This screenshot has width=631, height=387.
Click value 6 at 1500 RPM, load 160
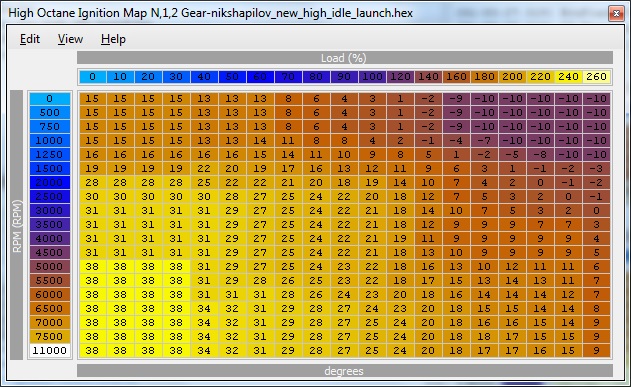pos(456,169)
